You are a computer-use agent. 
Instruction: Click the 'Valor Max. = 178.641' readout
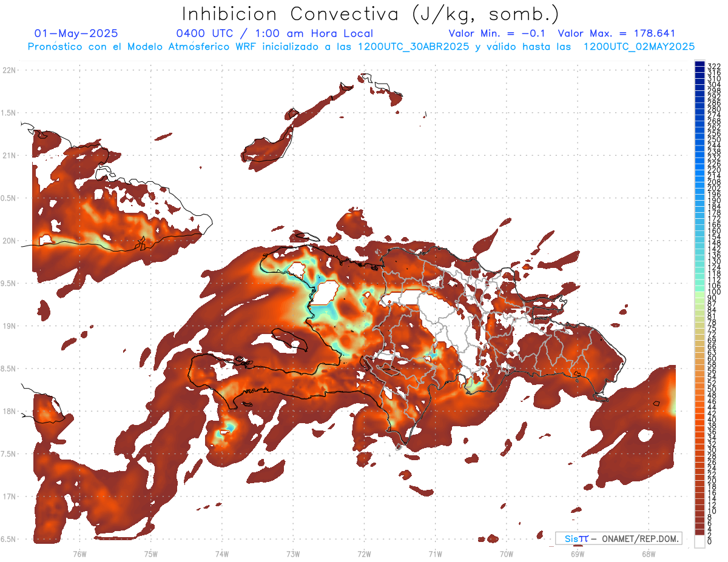[x=616, y=33]
